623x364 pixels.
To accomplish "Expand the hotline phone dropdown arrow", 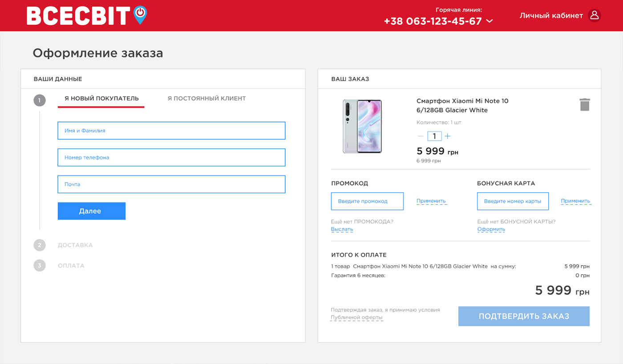I will click(x=489, y=21).
